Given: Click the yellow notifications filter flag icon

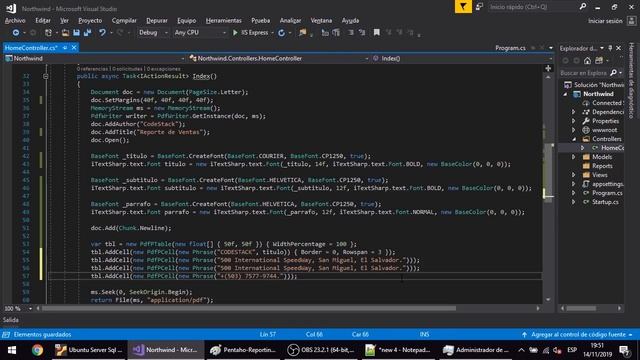Looking at the screenshot, I should pos(463,7).
